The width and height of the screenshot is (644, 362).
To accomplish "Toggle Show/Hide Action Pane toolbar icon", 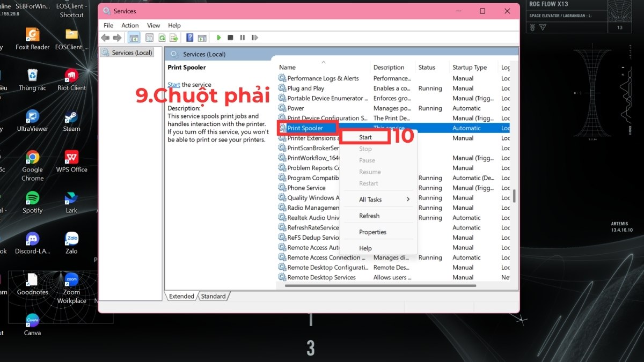I will [x=202, y=38].
